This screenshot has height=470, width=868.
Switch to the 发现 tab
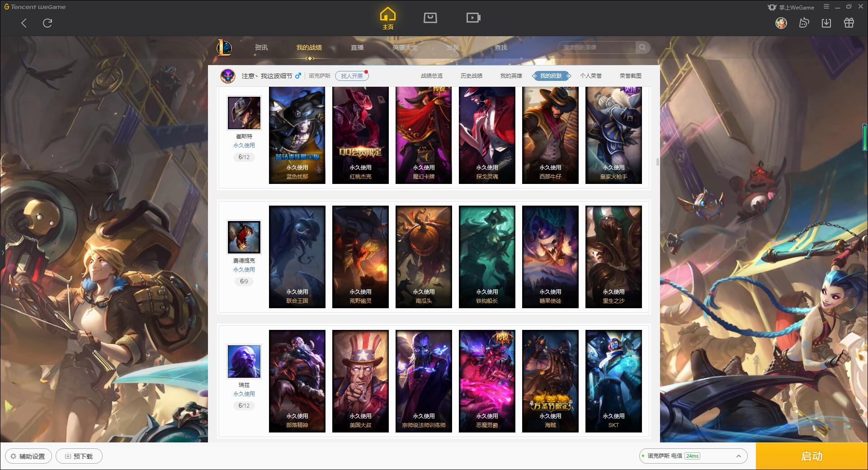pyautogui.click(x=453, y=47)
